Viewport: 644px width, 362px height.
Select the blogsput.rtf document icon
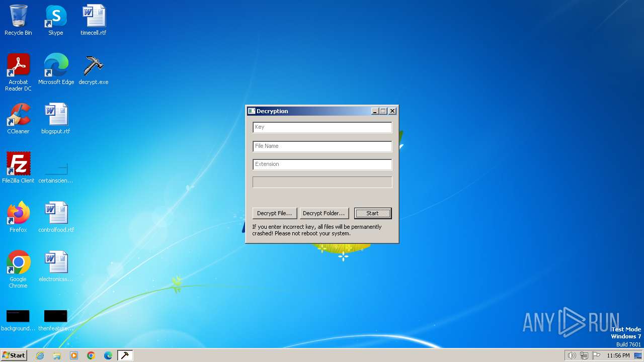56,119
